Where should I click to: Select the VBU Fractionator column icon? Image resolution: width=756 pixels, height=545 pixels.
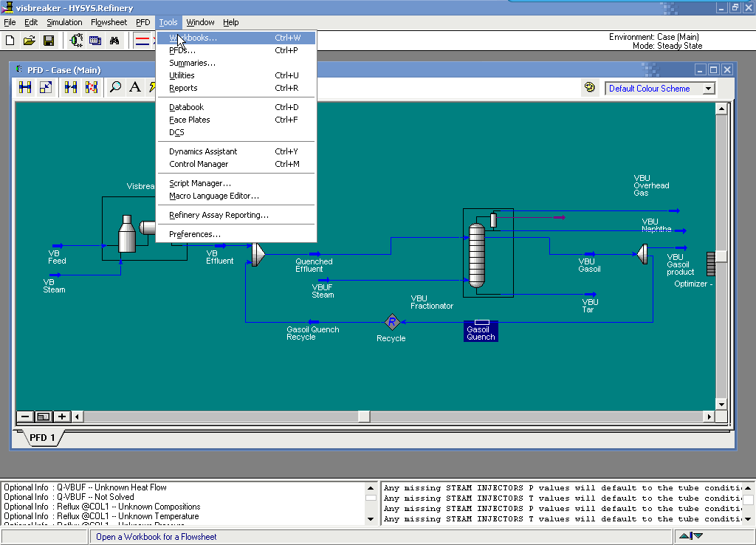477,256
